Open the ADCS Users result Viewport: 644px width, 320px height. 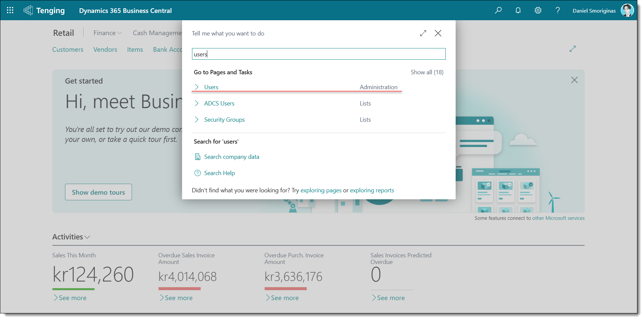(x=219, y=103)
